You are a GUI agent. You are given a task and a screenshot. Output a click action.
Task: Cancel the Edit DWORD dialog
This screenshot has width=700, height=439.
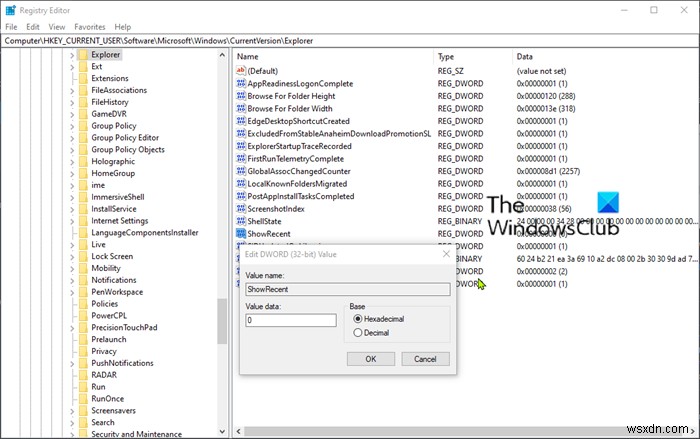tap(425, 359)
